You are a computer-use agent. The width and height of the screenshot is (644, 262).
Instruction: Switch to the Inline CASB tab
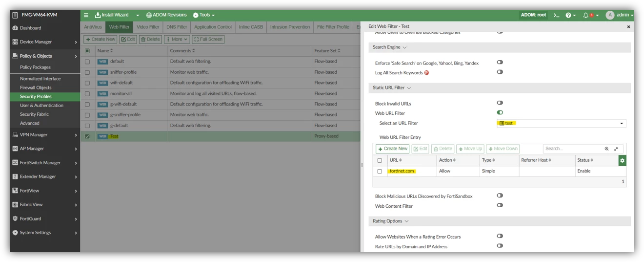tap(251, 27)
